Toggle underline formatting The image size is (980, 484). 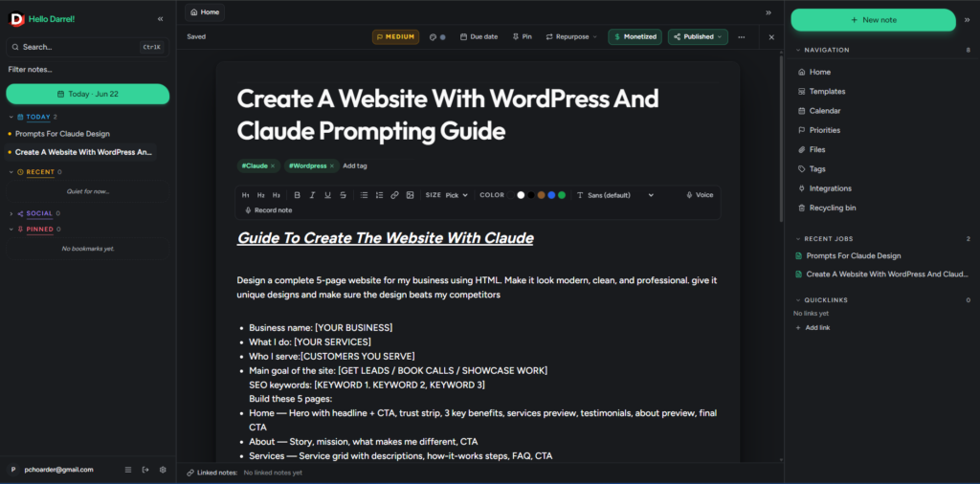(x=327, y=195)
